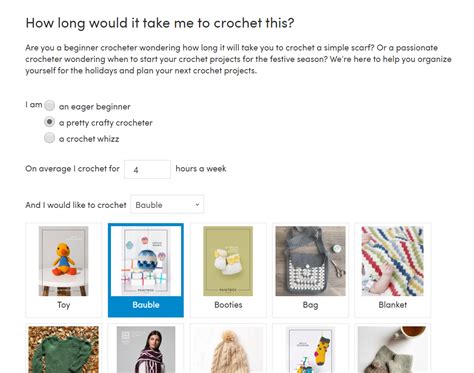Pick the Bag project image
474x373 pixels.
coord(310,261)
